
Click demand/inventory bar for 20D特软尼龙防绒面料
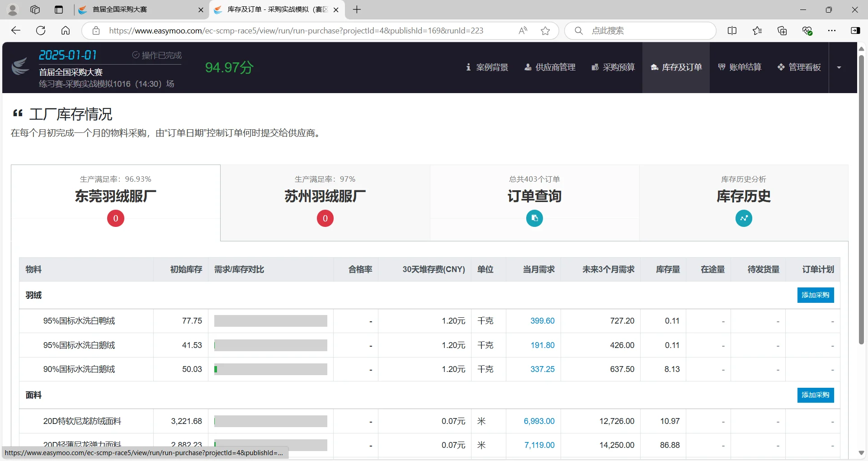(x=271, y=421)
